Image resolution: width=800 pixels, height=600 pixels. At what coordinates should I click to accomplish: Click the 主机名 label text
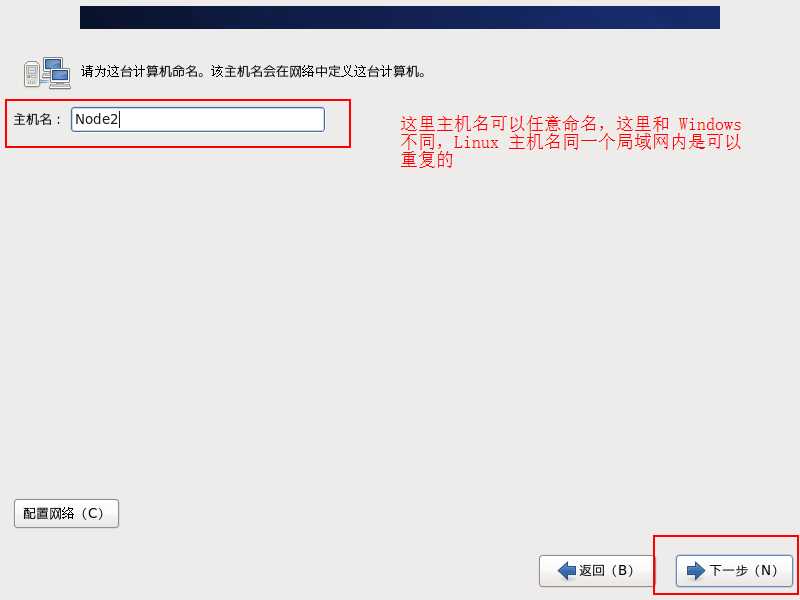click(x=37, y=120)
